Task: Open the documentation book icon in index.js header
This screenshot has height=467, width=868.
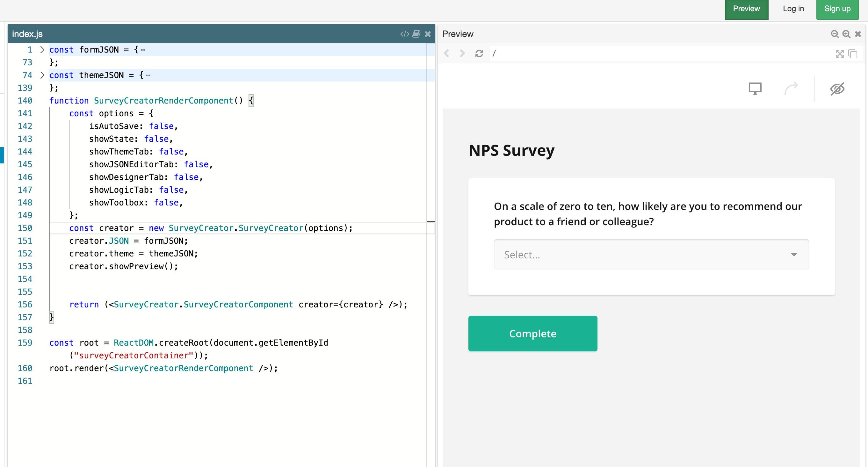Action: [x=416, y=34]
